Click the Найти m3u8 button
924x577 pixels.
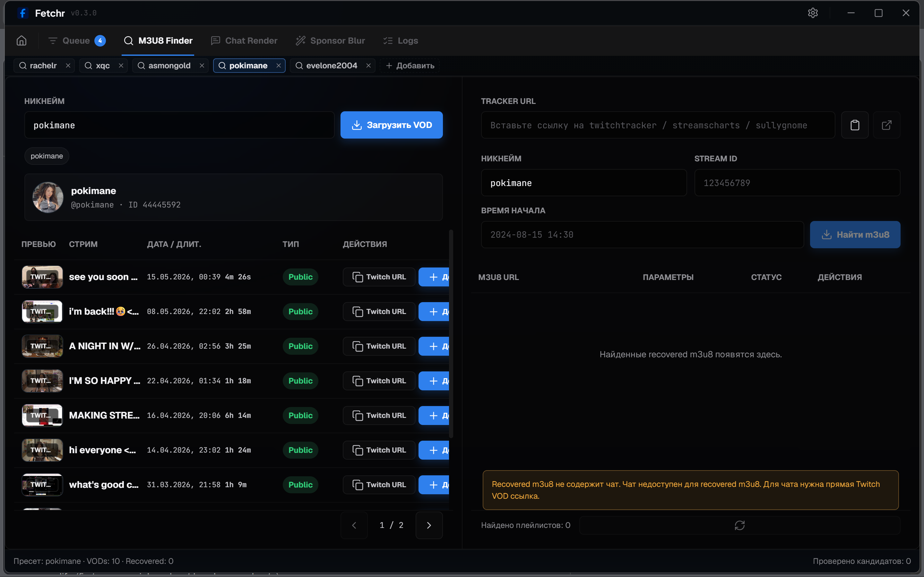(x=855, y=235)
